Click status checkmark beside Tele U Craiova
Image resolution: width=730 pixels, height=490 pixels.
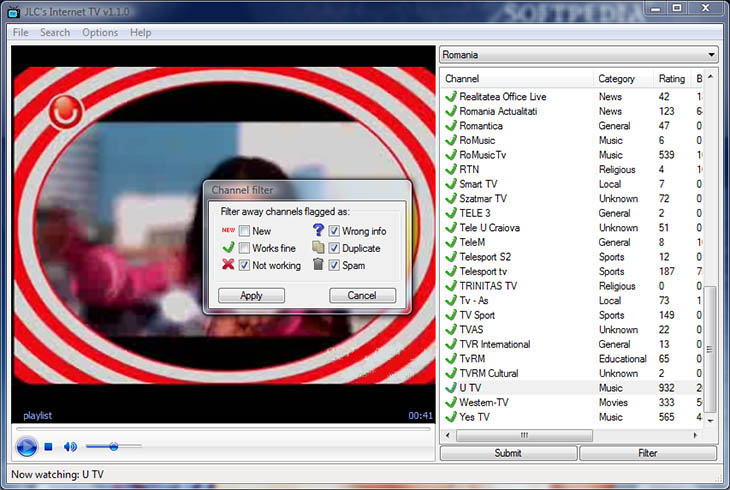click(x=451, y=227)
